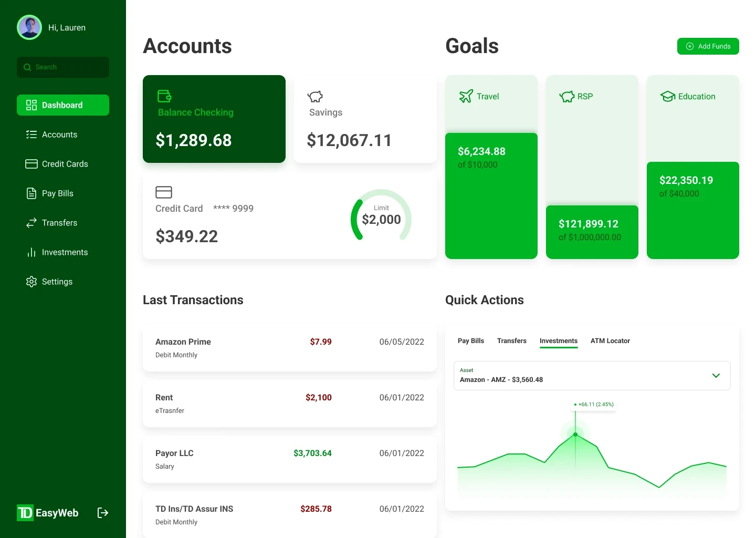The width and height of the screenshot is (756, 538).
Task: Open the TD Ins/TD Assur INS transaction
Action: tap(290, 515)
